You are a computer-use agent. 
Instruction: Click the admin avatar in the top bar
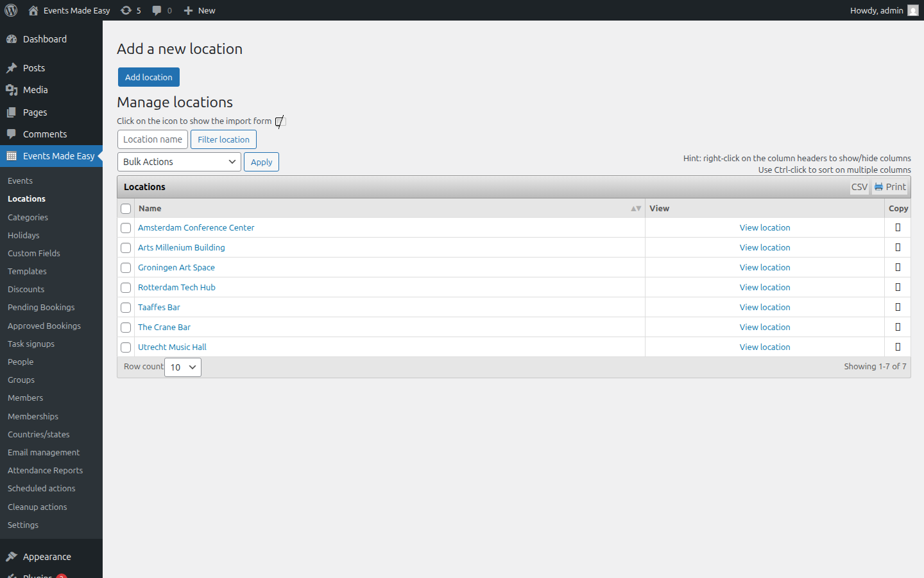click(x=914, y=10)
